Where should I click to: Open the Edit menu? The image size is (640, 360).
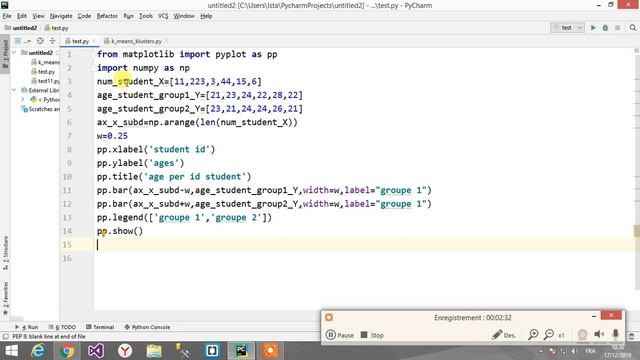22,16
